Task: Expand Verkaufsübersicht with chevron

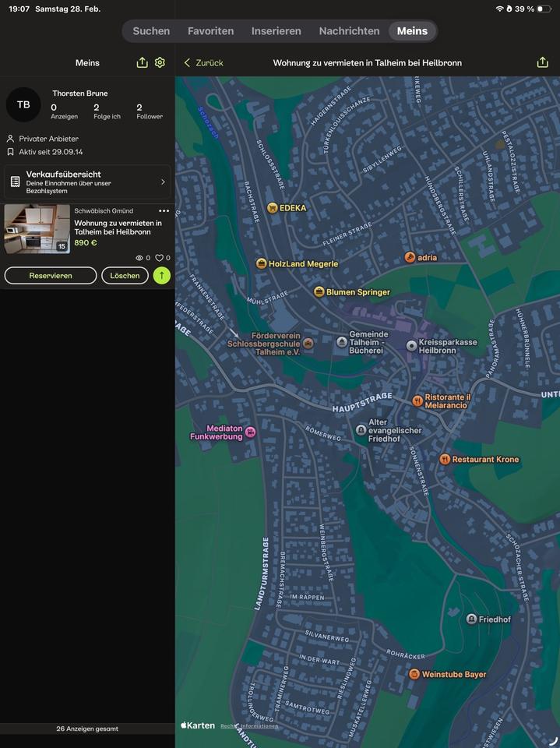Action: click(x=163, y=182)
